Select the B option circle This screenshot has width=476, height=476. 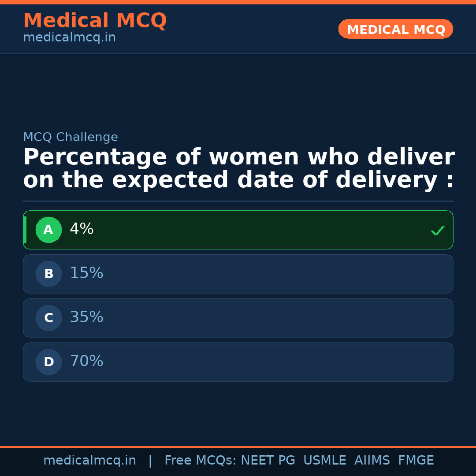[48, 274]
